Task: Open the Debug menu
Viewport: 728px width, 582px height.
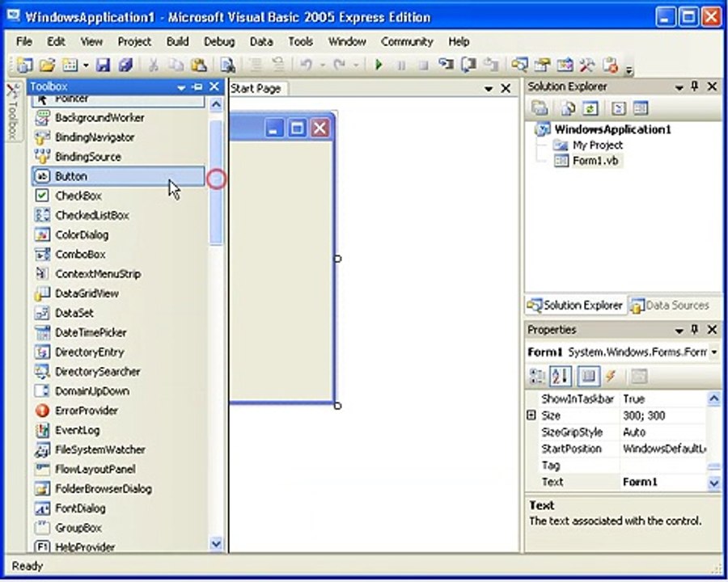Action: 219,41
